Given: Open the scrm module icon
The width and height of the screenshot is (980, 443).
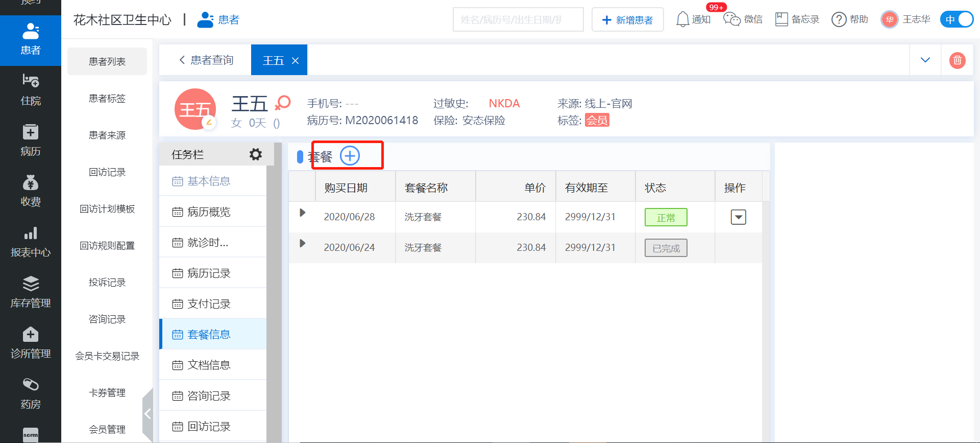Looking at the screenshot, I should click(31, 435).
